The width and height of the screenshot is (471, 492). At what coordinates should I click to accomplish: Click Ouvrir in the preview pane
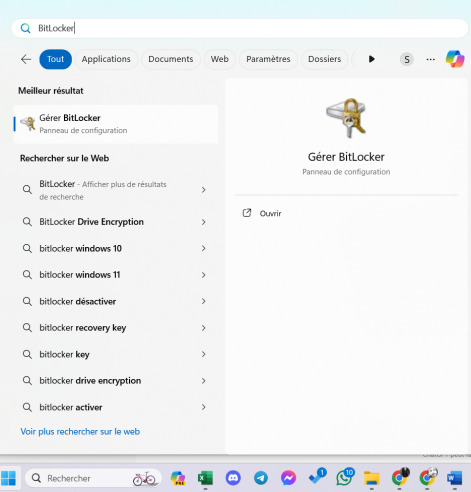point(270,213)
